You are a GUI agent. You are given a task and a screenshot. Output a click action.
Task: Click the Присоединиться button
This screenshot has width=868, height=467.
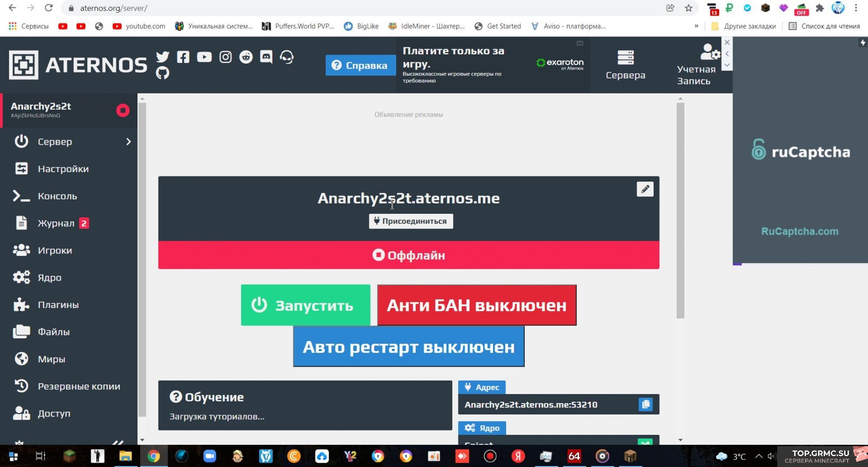[411, 221]
